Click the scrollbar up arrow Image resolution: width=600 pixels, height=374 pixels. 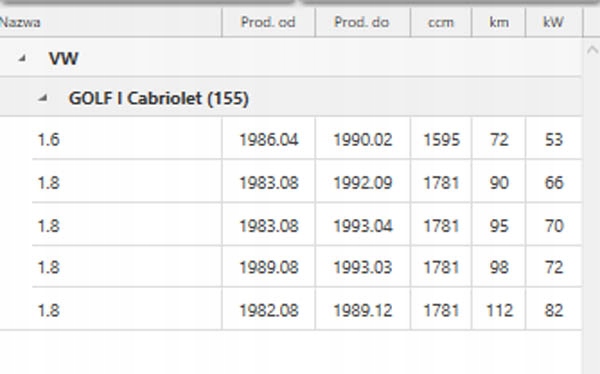tap(592, 50)
